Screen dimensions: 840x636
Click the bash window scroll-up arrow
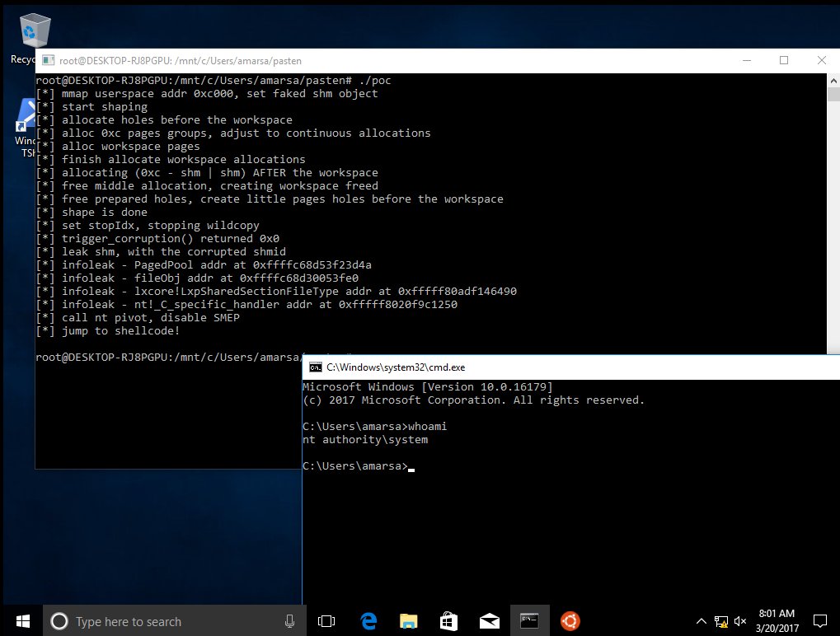coord(833,80)
